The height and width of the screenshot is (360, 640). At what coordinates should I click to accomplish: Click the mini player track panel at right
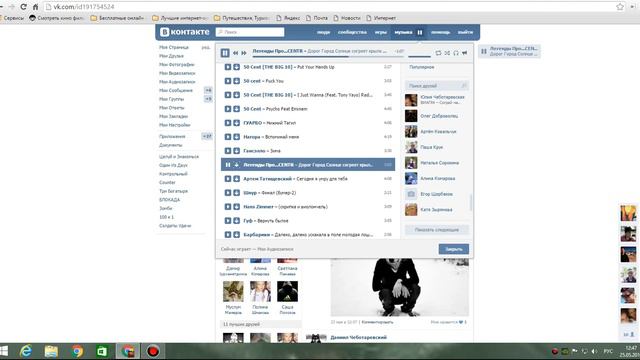[509, 51]
